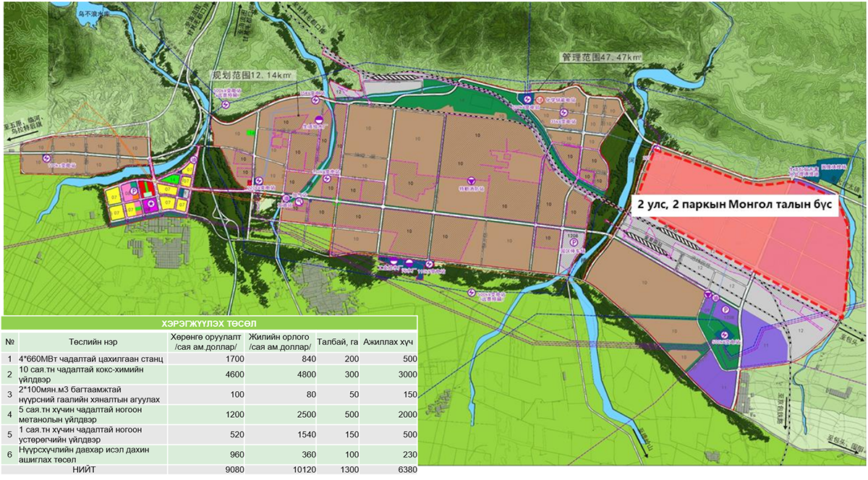Click the parking icon in the pink block
Viewport: 868px width, 480px height.
point(134,192)
